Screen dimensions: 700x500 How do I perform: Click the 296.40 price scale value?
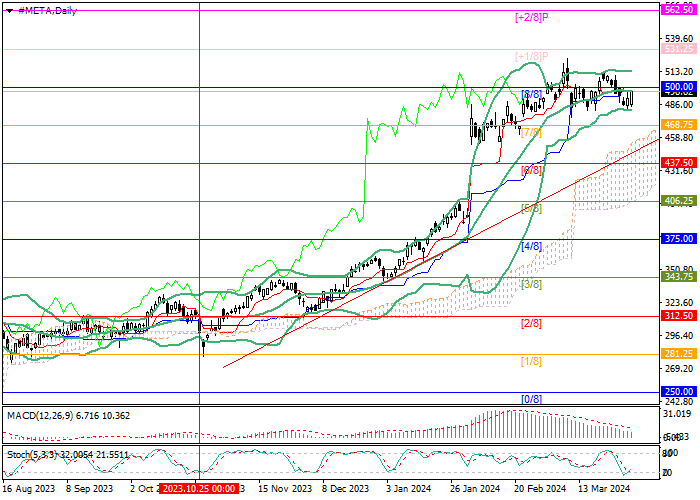point(679,336)
